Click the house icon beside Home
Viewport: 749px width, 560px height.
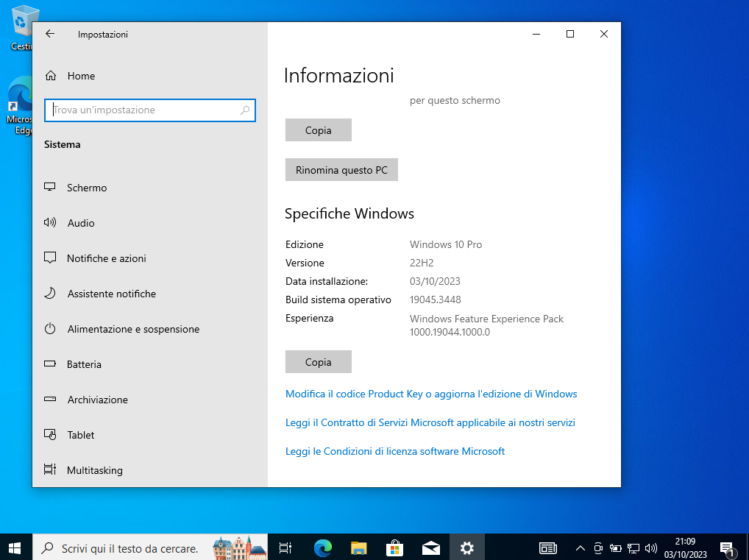tap(51, 76)
